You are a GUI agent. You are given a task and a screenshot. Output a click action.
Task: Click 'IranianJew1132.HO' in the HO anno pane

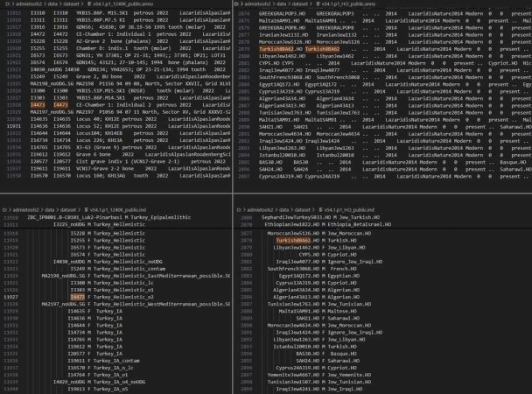[x=282, y=35]
